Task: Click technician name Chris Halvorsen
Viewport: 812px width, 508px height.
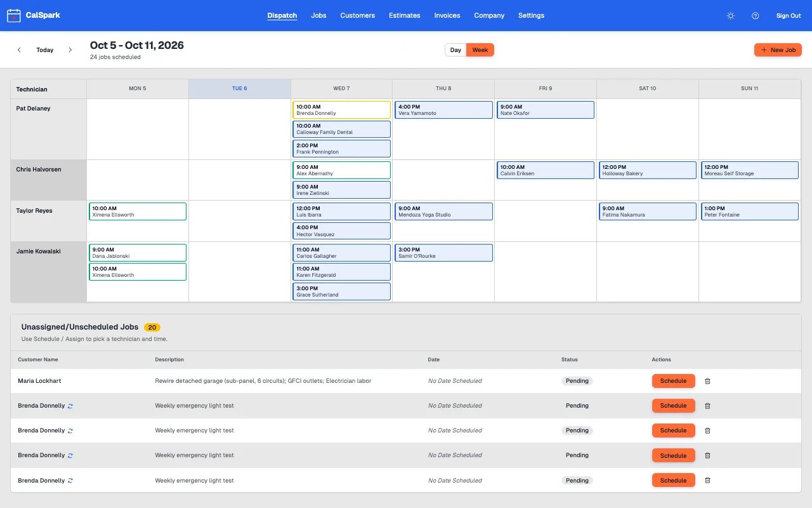Action: 39,170
